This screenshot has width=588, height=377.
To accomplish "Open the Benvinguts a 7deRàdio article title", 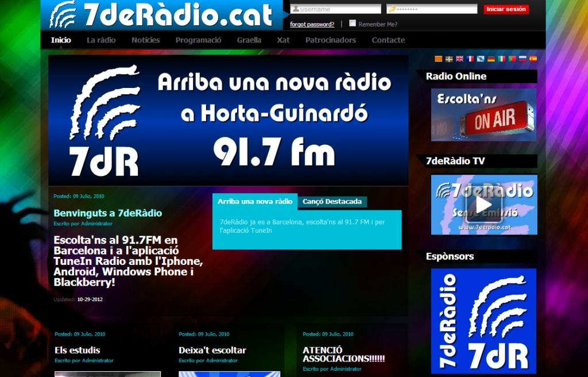I will (107, 213).
